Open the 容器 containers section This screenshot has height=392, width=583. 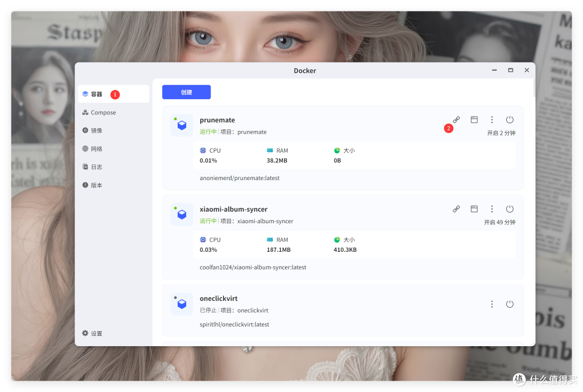pyautogui.click(x=113, y=94)
